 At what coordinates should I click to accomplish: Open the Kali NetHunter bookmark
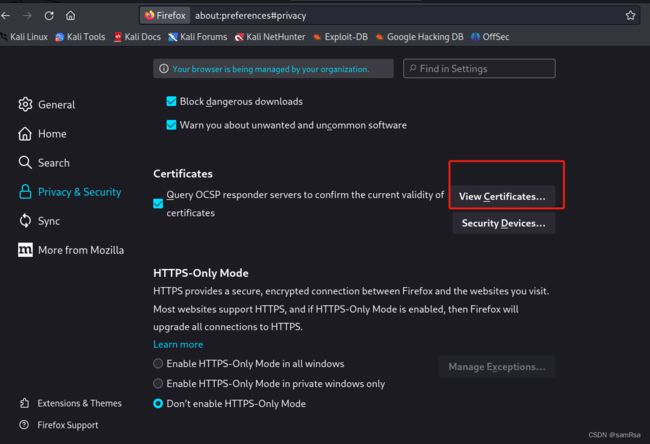point(270,37)
